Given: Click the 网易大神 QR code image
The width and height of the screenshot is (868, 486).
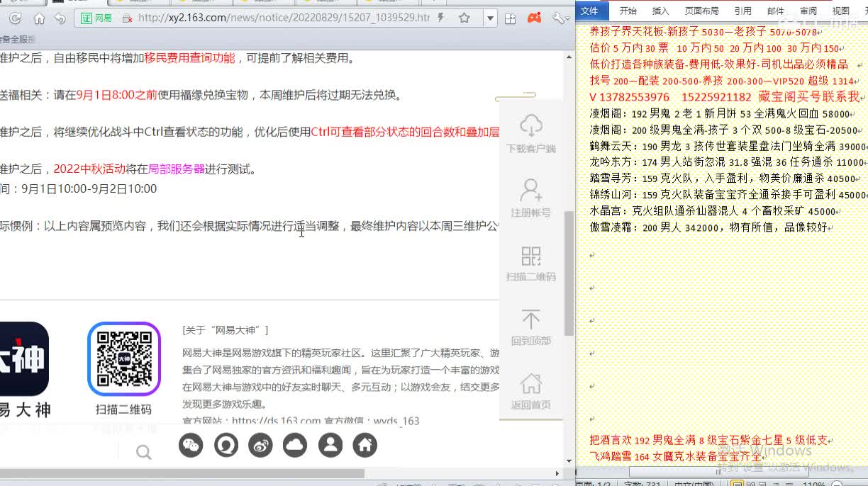Looking at the screenshot, I should (x=124, y=358).
